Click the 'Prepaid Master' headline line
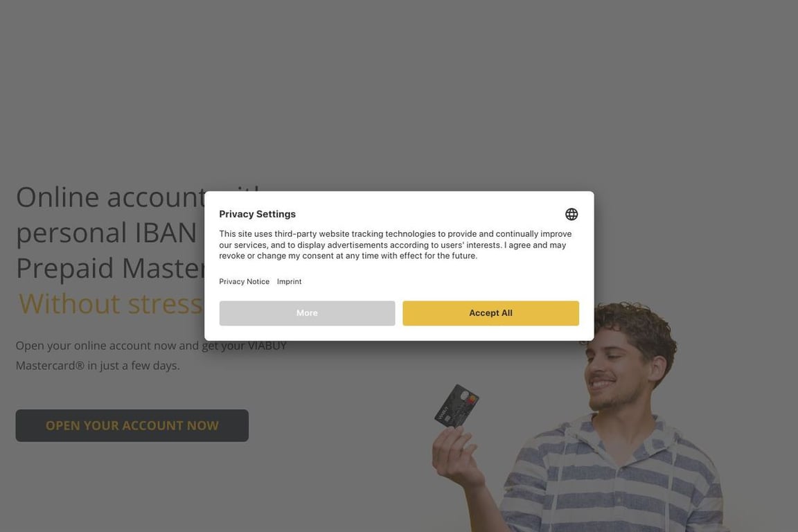The image size is (798, 532). 110,268
